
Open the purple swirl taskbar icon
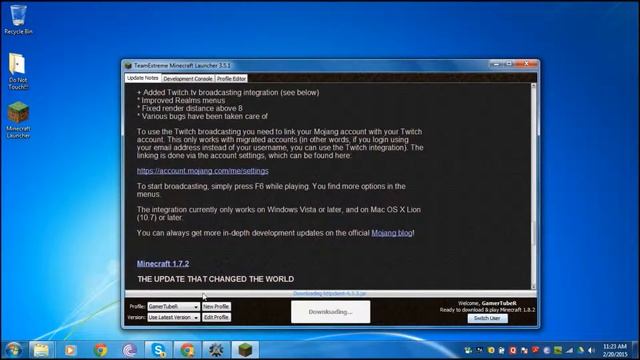tap(129, 350)
